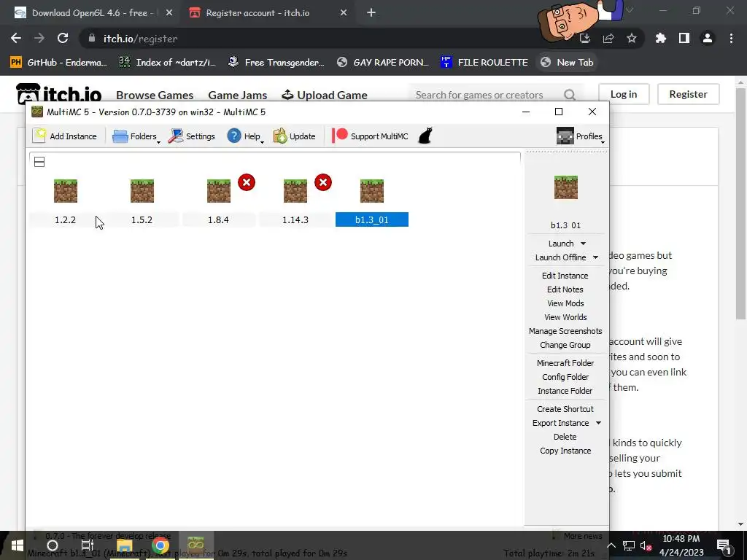Click the 1.8.4 instance label
The image size is (747, 560).
[219, 219]
